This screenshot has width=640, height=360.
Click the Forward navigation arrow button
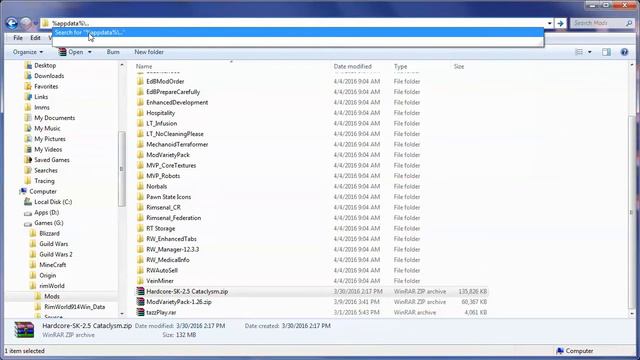point(26,23)
